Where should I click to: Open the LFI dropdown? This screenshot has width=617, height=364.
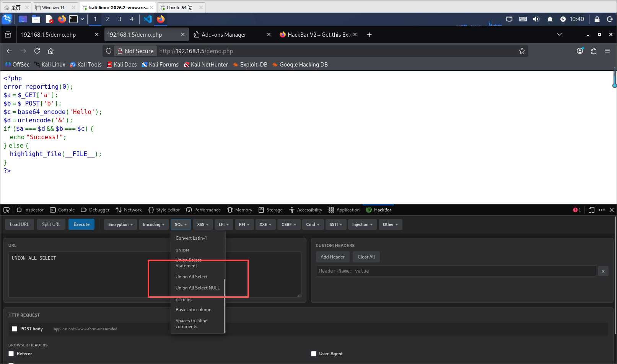pos(224,224)
